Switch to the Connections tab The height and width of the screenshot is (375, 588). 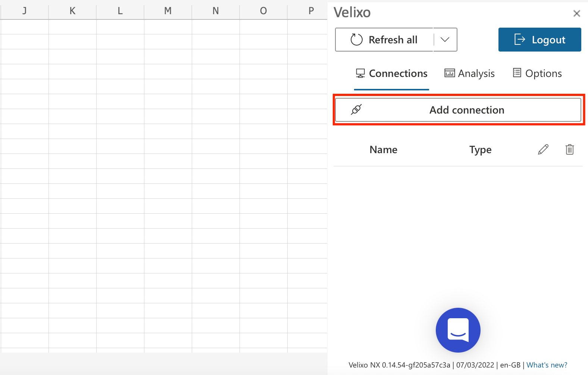pos(391,74)
